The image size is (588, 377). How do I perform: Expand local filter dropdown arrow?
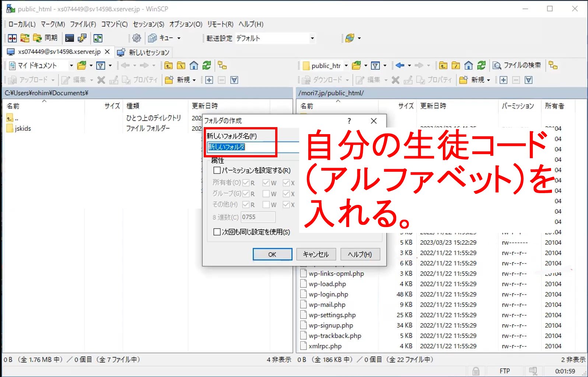pos(110,66)
